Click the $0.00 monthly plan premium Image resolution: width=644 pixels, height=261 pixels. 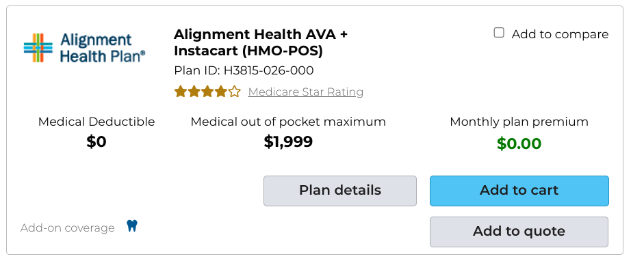pyautogui.click(x=519, y=143)
